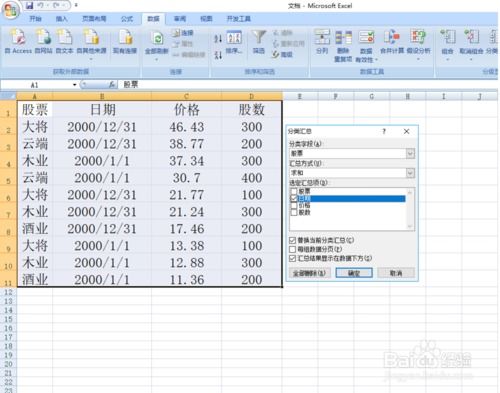Check the 价格 checkbox in summary items list
This screenshot has width=500, height=393.
click(x=294, y=206)
